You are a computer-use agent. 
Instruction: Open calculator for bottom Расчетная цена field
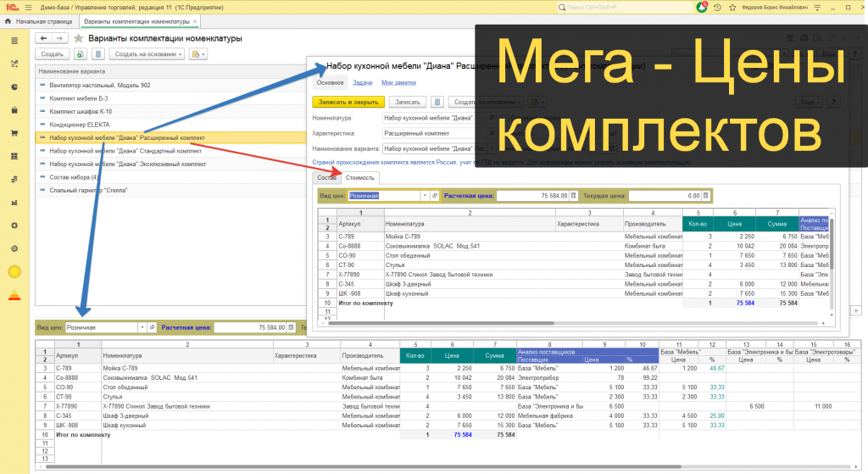(292, 327)
